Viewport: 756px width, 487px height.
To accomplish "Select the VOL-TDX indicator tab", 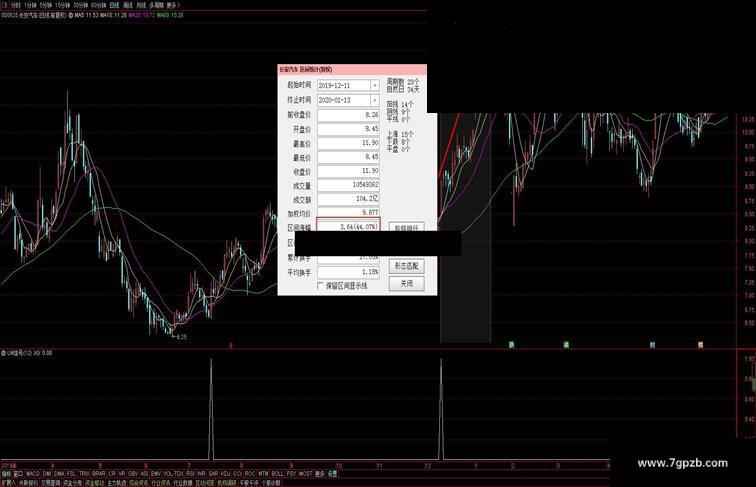I will click(x=173, y=473).
